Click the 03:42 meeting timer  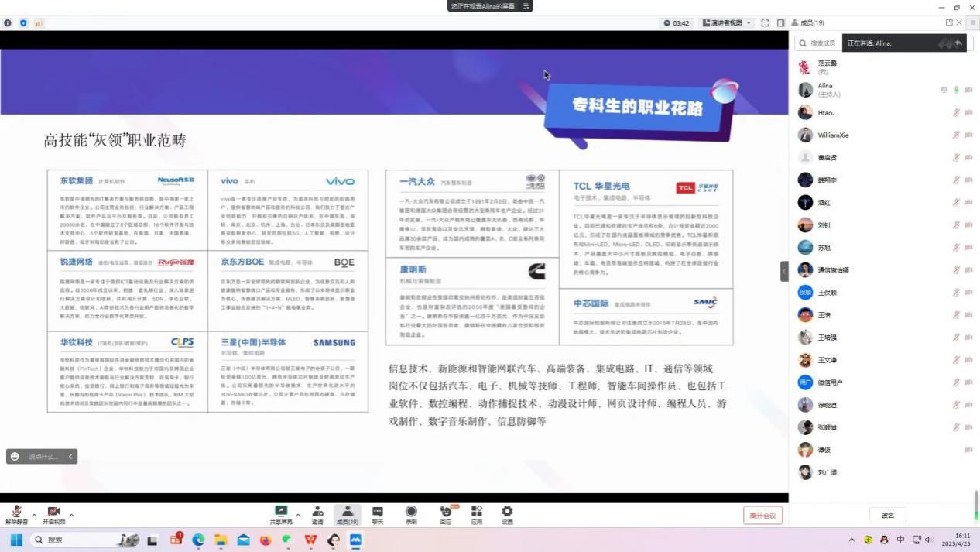point(677,22)
